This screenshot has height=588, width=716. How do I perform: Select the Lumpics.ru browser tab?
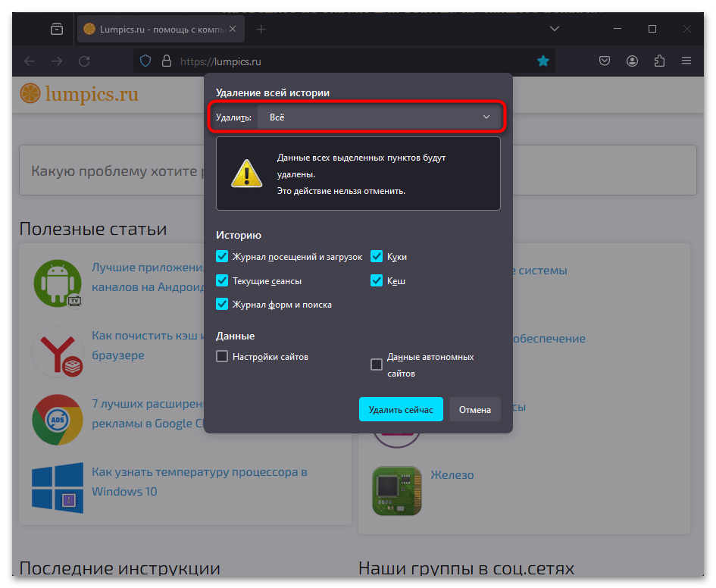click(x=161, y=30)
